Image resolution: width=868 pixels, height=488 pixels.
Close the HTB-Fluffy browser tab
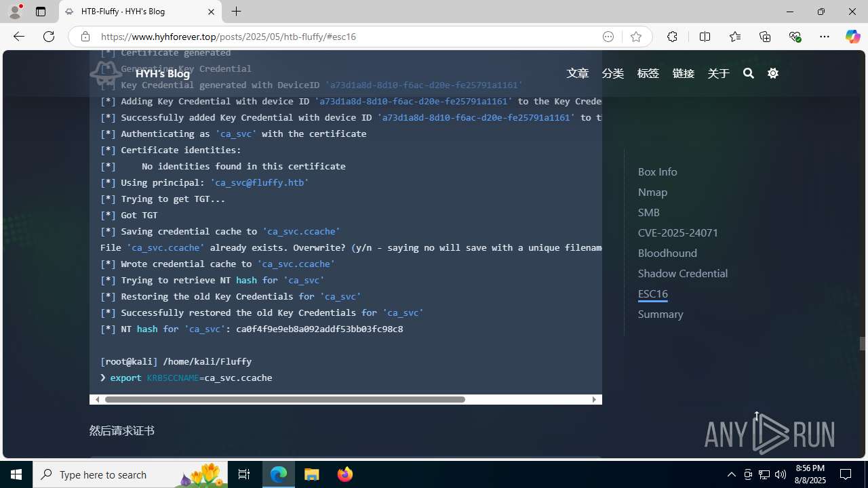211,12
